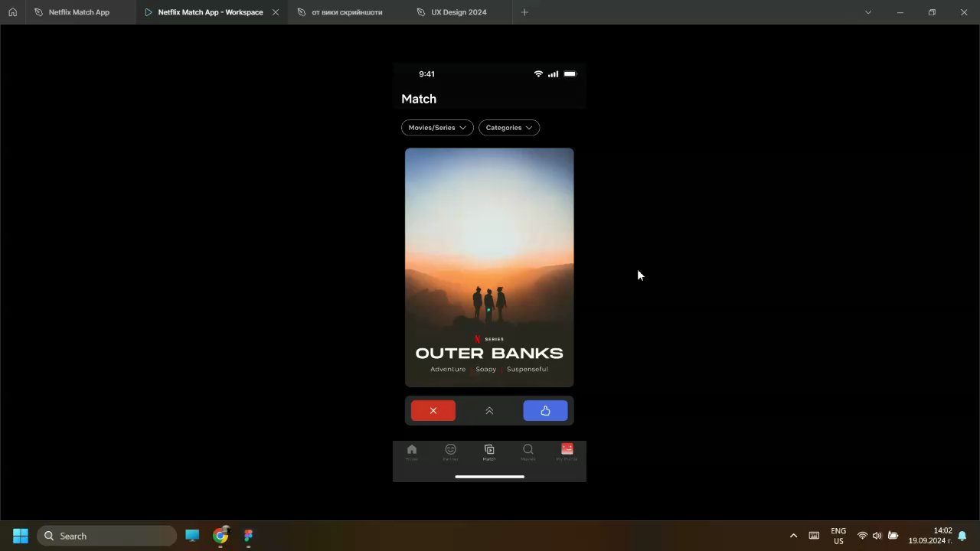Image resolution: width=980 pixels, height=551 pixels.
Task: Click the Adventure genre tag
Action: click(448, 369)
